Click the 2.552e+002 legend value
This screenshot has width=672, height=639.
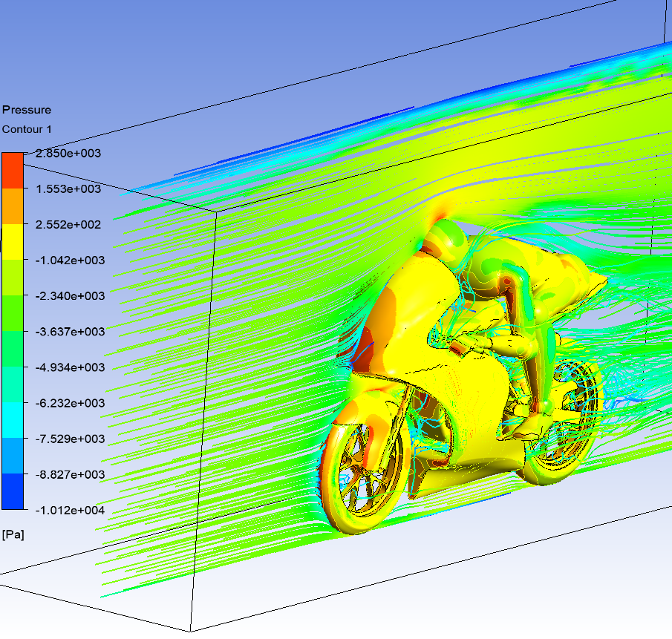68,225
